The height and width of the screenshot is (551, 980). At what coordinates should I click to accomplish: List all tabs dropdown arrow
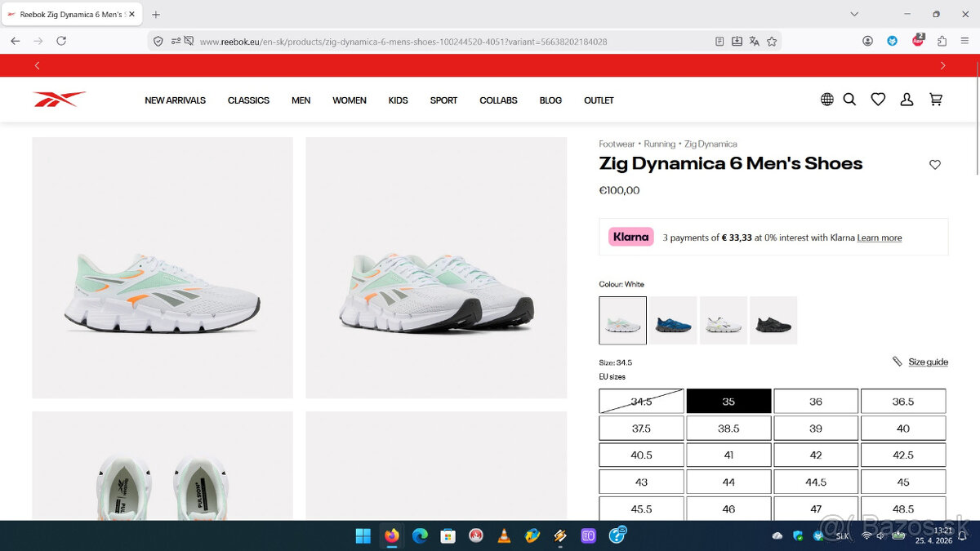(x=854, y=14)
